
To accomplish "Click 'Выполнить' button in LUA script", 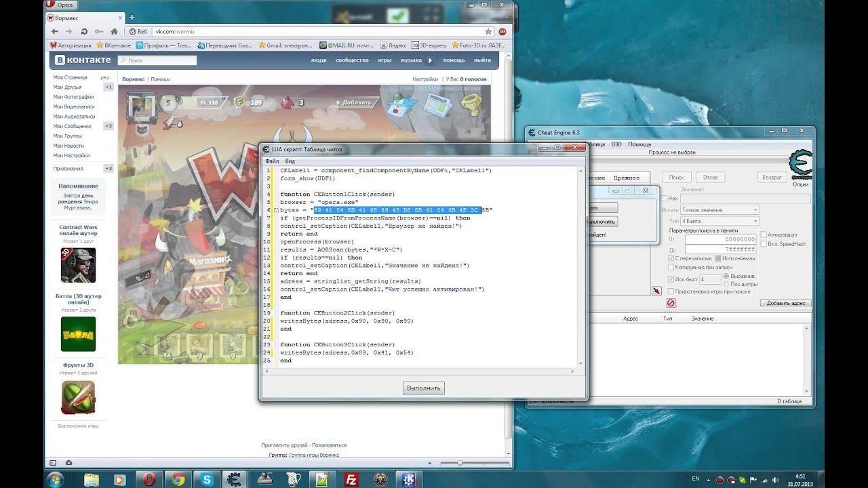I will coord(423,388).
